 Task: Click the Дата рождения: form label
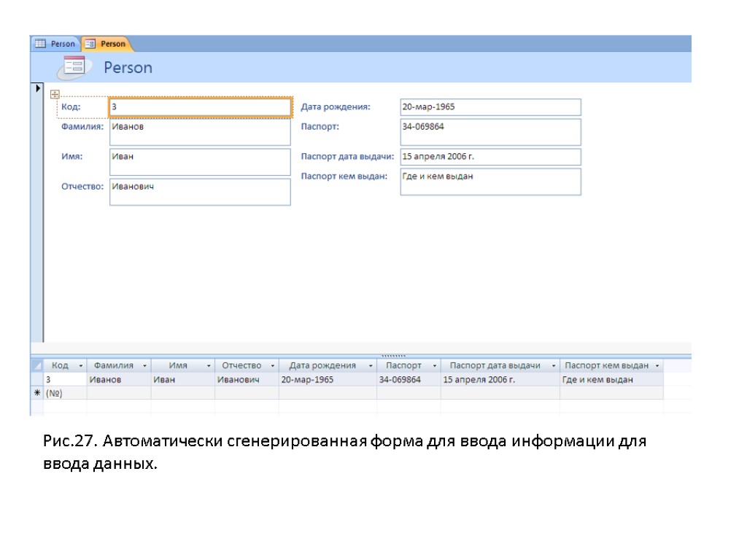pos(336,106)
